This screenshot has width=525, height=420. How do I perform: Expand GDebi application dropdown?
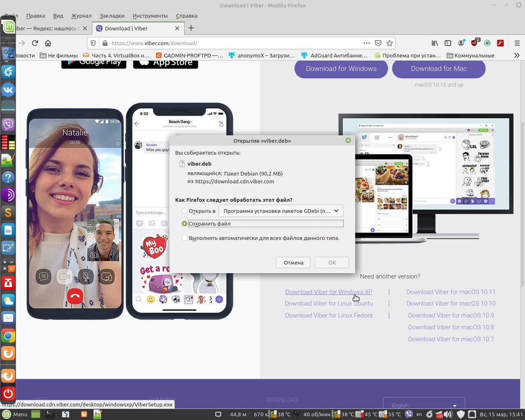[x=281, y=211]
